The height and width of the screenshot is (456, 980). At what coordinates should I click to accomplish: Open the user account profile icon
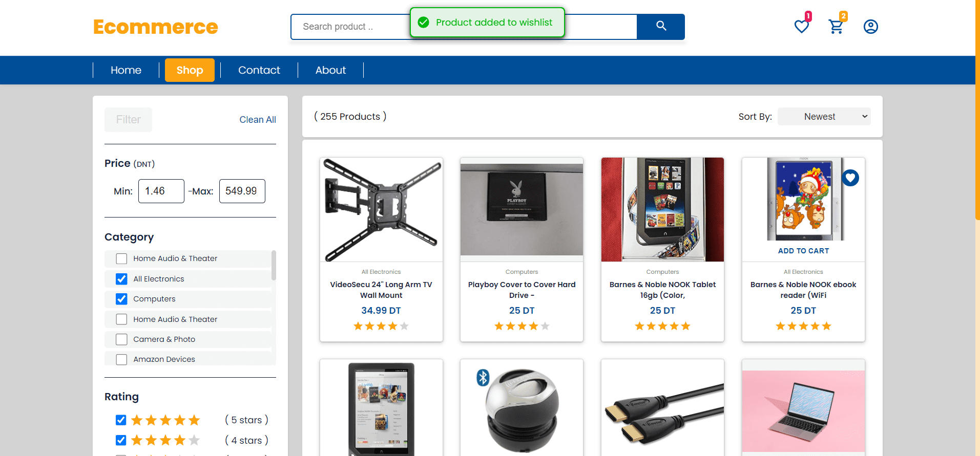click(871, 27)
